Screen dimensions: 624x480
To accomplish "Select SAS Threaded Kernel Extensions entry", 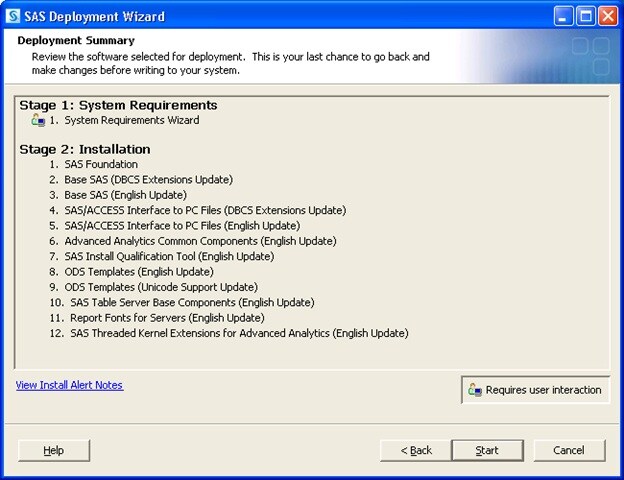I will [x=238, y=333].
